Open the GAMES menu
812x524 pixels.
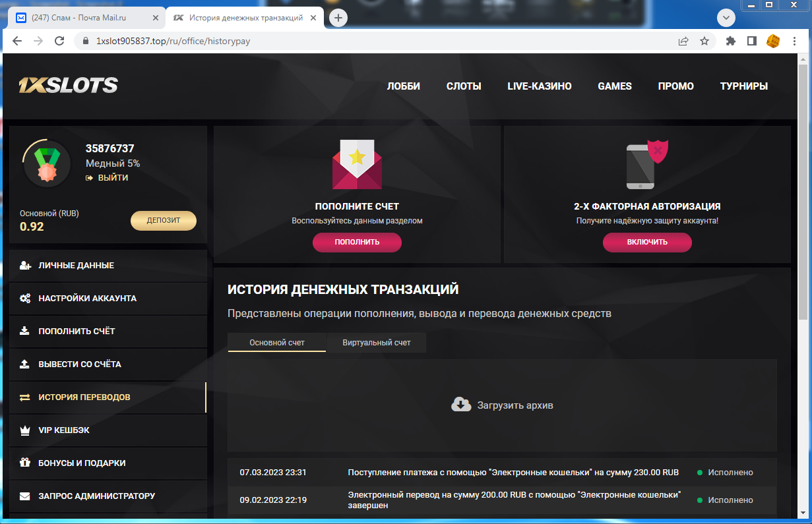pyautogui.click(x=615, y=86)
